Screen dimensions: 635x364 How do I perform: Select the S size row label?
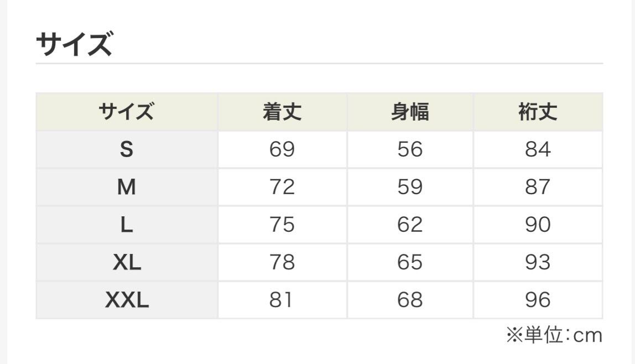pos(127,149)
